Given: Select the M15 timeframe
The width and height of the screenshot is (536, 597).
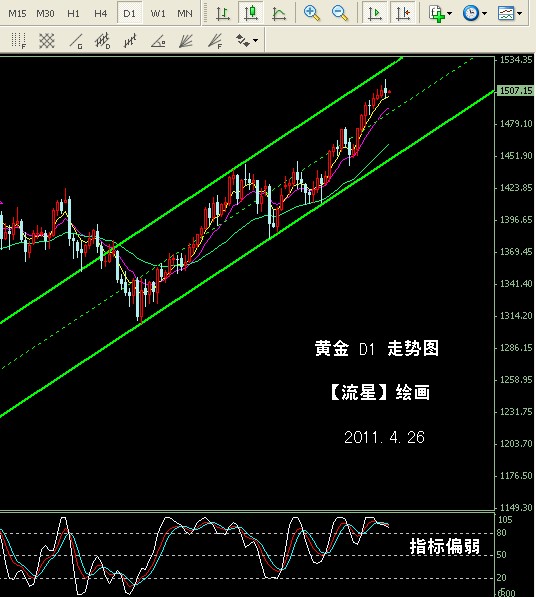Looking at the screenshot, I should coord(17,14).
